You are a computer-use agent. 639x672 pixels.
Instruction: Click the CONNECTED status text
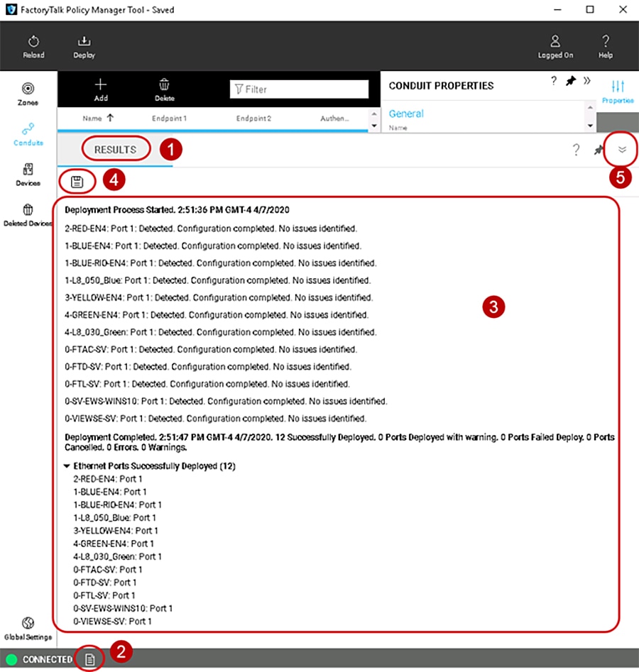point(47,659)
